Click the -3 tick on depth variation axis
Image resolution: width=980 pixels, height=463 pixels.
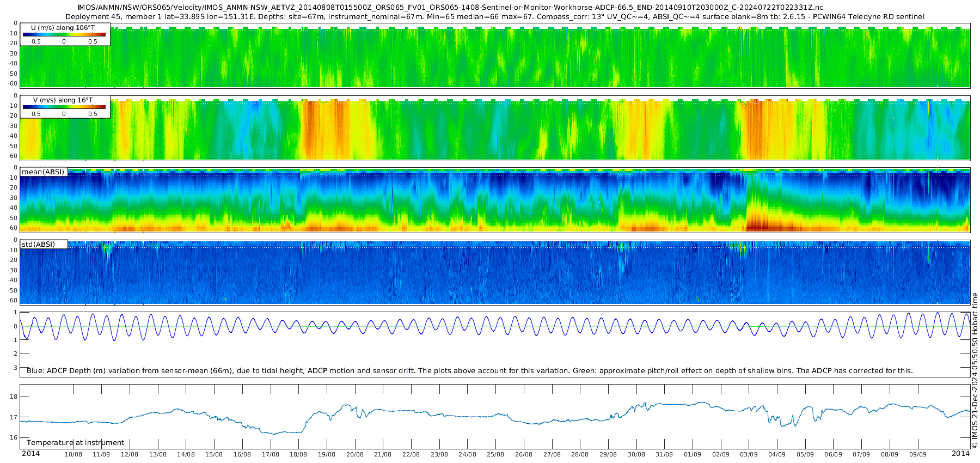tap(15, 368)
